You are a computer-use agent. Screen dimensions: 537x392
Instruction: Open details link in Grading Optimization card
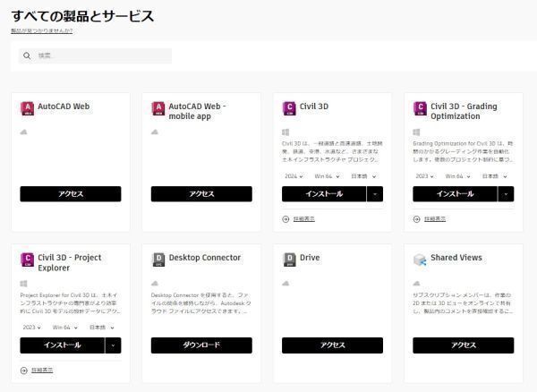point(435,219)
